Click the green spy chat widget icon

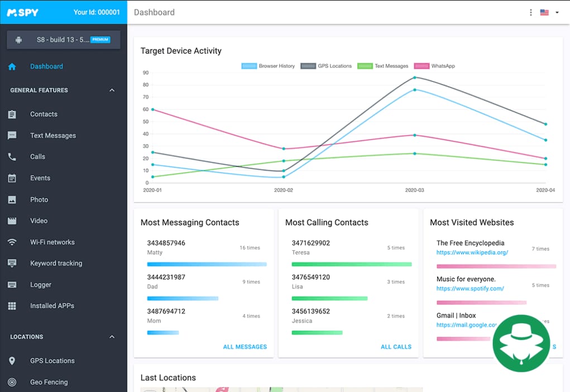[521, 343]
